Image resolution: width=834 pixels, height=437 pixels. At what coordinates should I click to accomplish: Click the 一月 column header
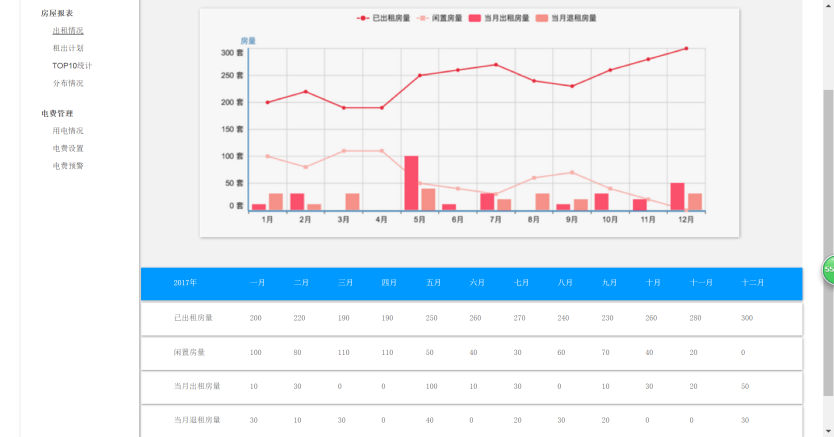257,283
